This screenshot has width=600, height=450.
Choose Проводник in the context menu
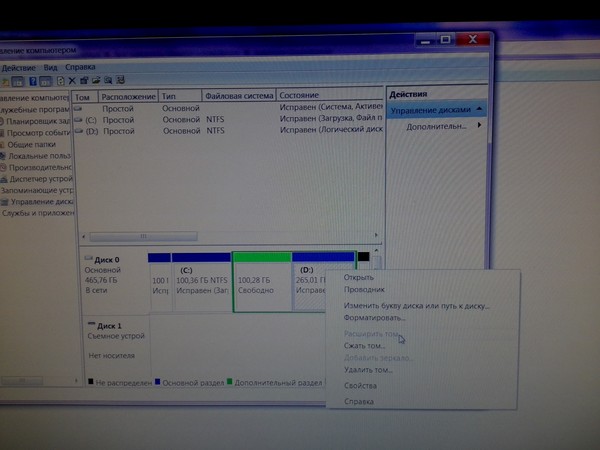click(364, 290)
